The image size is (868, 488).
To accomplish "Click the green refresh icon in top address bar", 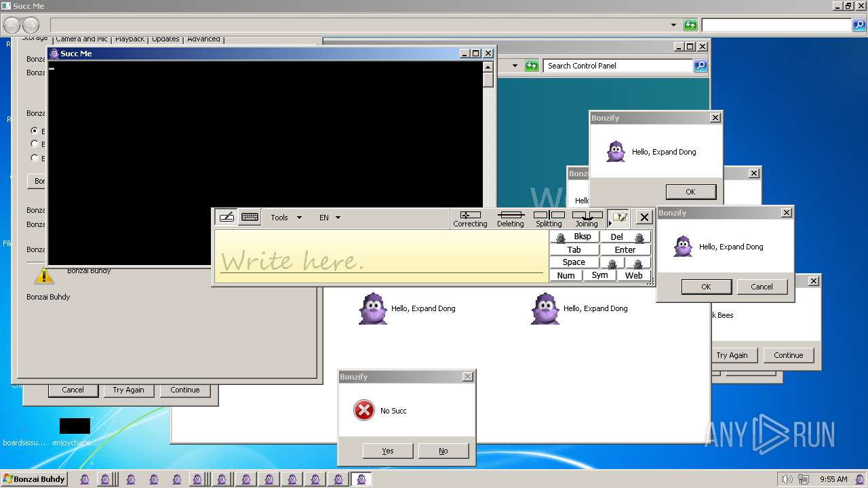I will (690, 25).
